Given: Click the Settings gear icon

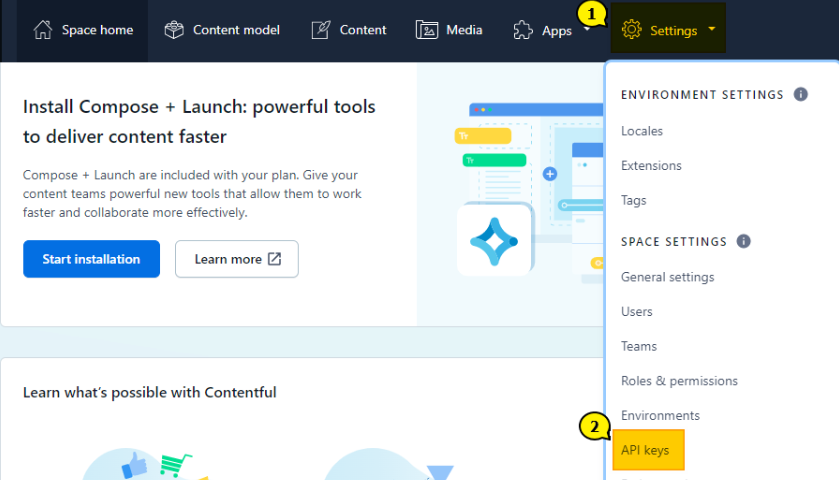Looking at the screenshot, I should [x=631, y=30].
